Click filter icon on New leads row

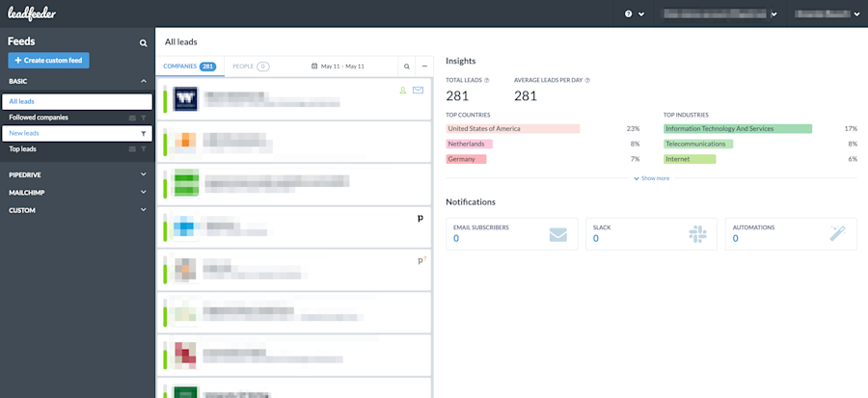click(x=144, y=133)
